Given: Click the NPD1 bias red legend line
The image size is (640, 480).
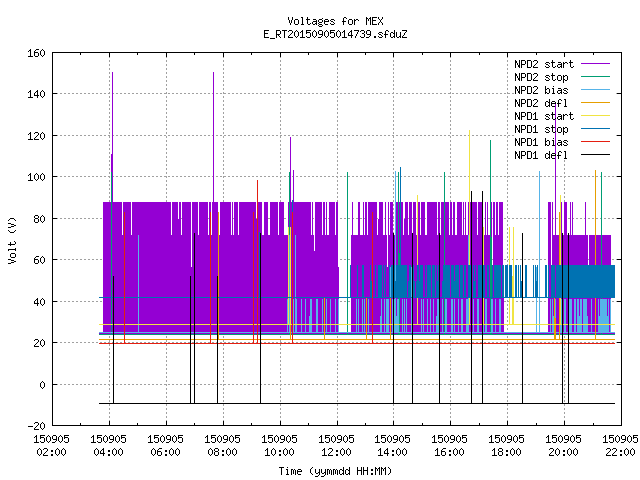Looking at the screenshot, I should pos(595,142).
